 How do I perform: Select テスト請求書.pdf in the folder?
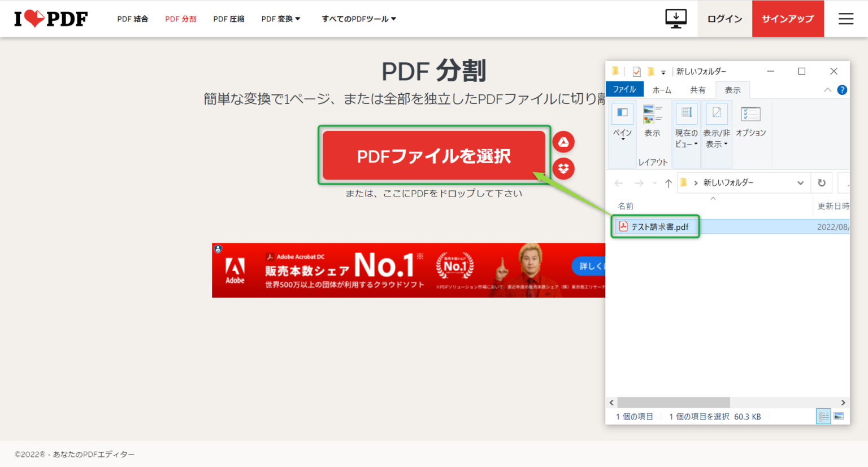click(658, 226)
